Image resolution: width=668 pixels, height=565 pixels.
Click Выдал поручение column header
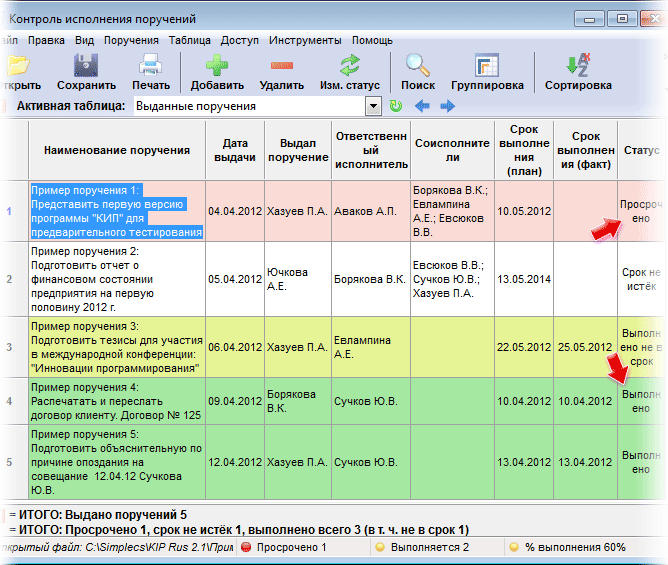[298, 150]
